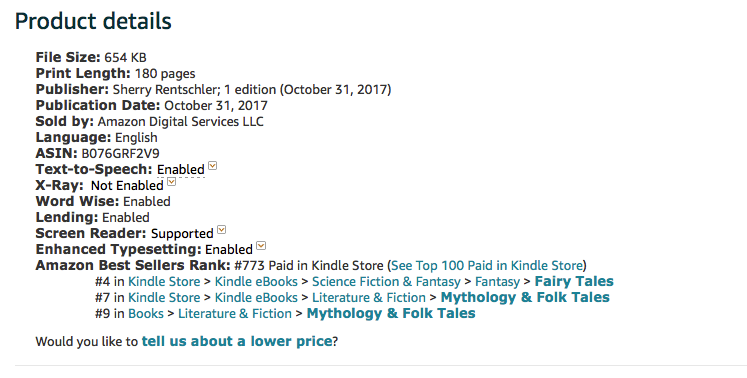Open Kindle Store link in the #7 ranking
747x378 pixels.
pyautogui.click(x=164, y=298)
